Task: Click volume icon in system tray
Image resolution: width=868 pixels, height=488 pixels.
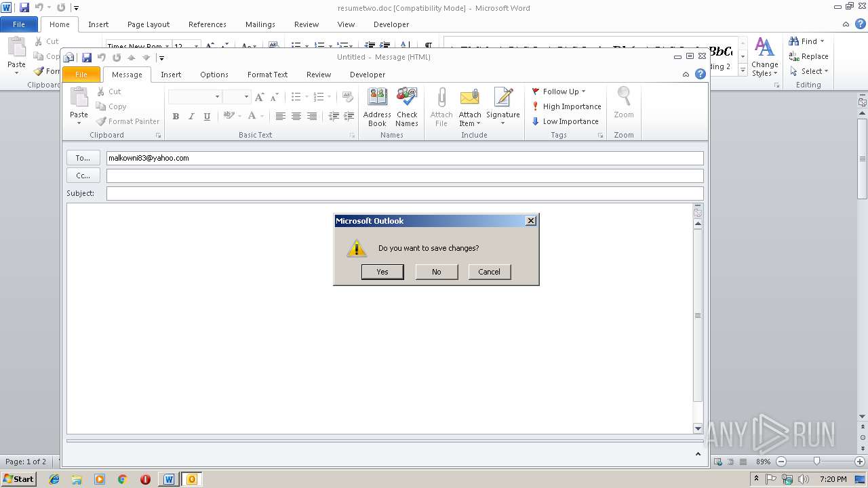Action: [x=804, y=479]
